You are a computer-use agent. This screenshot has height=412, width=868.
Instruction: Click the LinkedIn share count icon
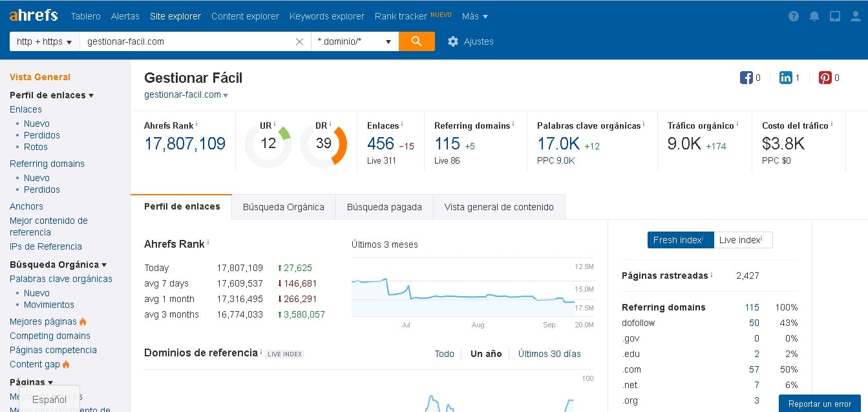786,78
